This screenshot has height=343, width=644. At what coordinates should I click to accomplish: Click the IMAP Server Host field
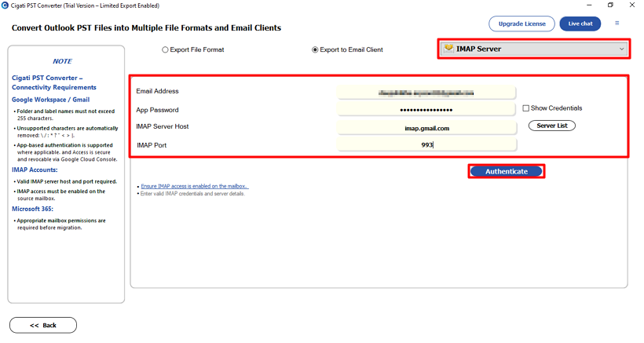(426, 128)
